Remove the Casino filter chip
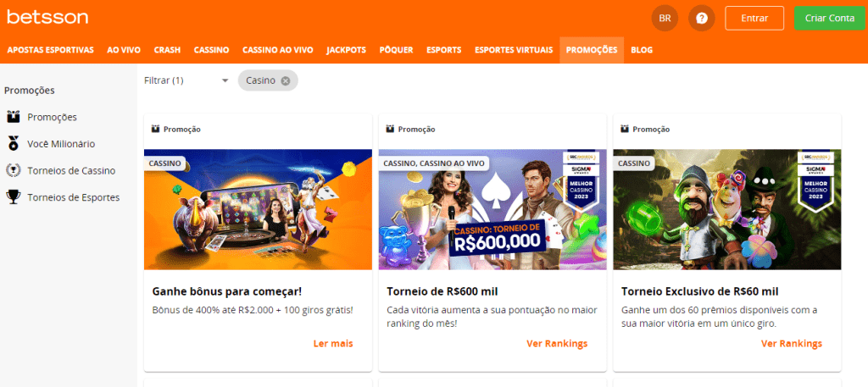This screenshot has width=868, height=387. [285, 80]
